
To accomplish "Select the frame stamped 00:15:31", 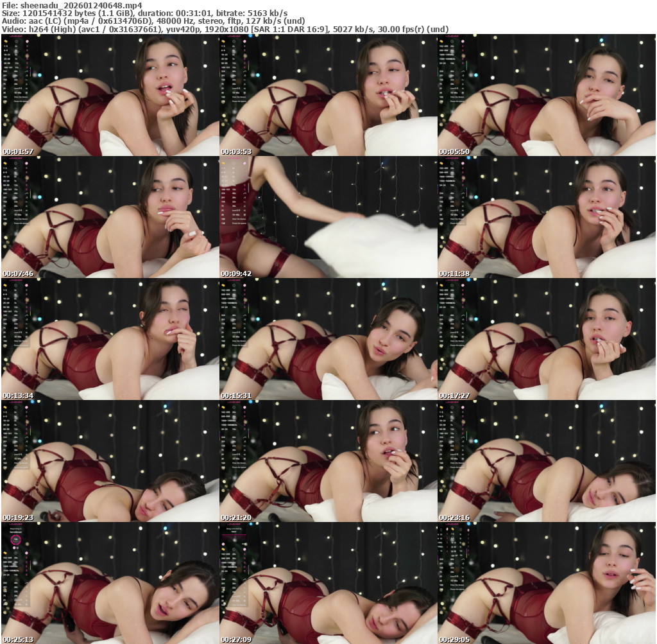I will 328,339.
